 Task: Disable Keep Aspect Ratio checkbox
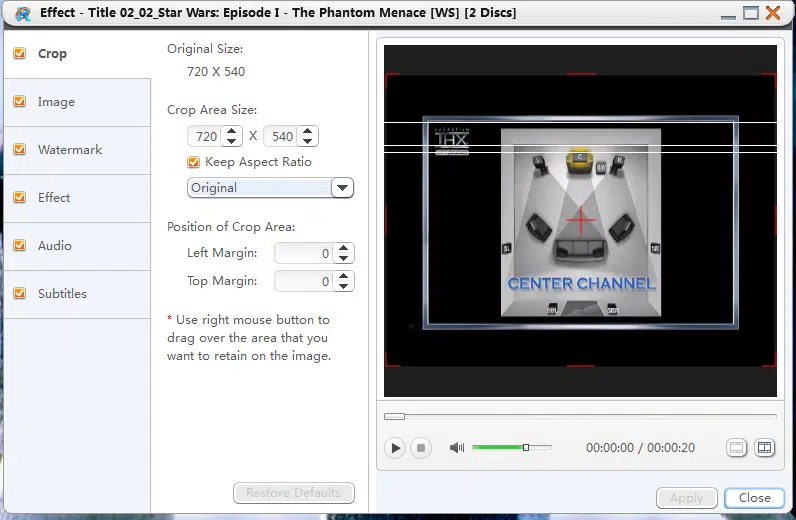click(x=193, y=162)
